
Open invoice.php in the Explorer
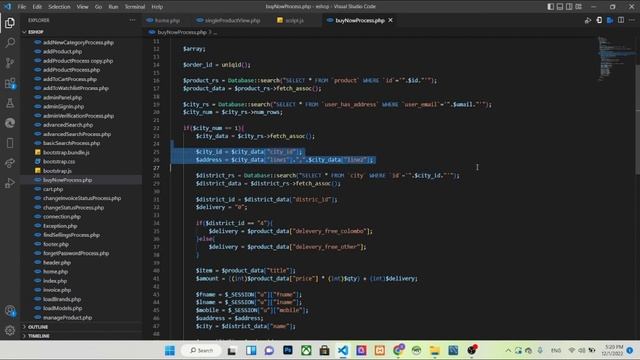point(57,290)
